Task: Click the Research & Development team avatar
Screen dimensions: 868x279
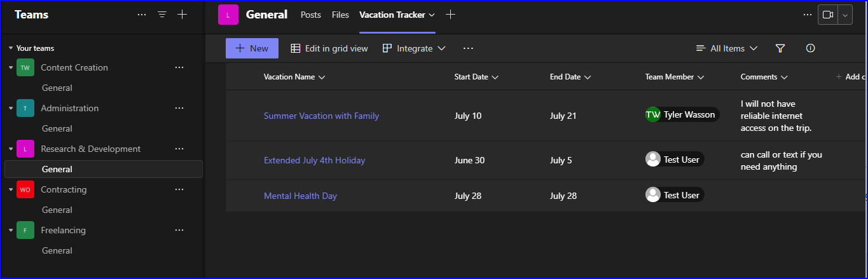Action: click(x=25, y=149)
